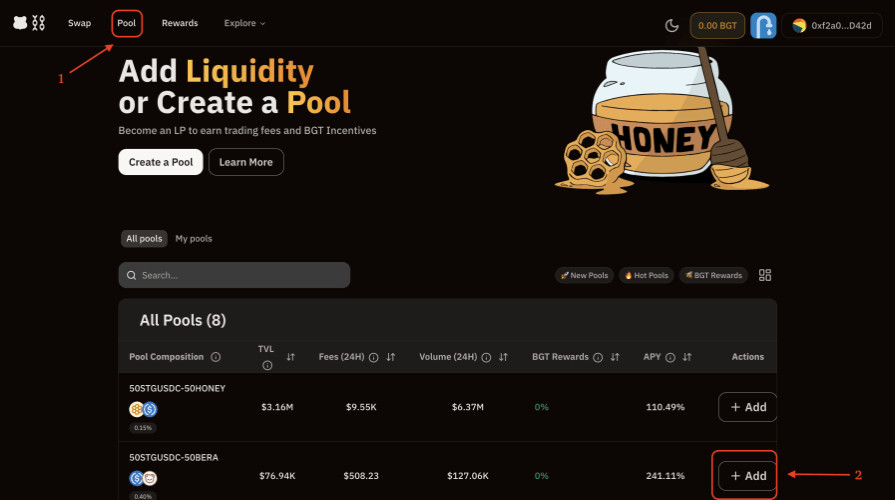The height and width of the screenshot is (500, 895).
Task: Enable the BGT Rewards filter
Action: (713, 275)
